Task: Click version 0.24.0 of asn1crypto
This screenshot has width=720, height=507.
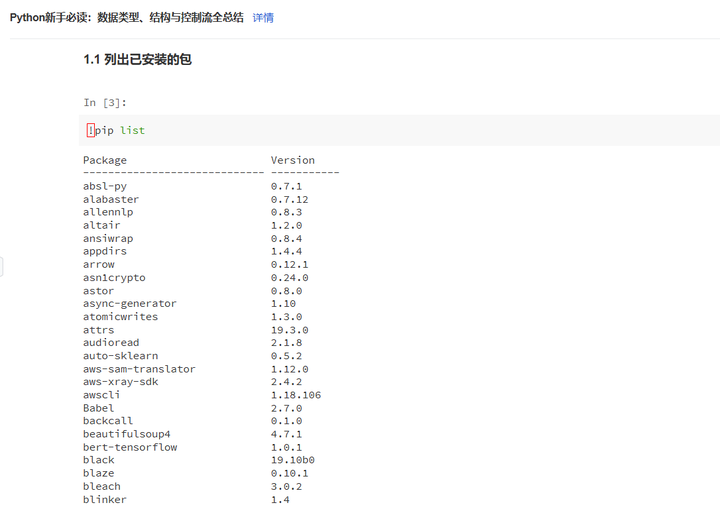Action: pos(289,278)
